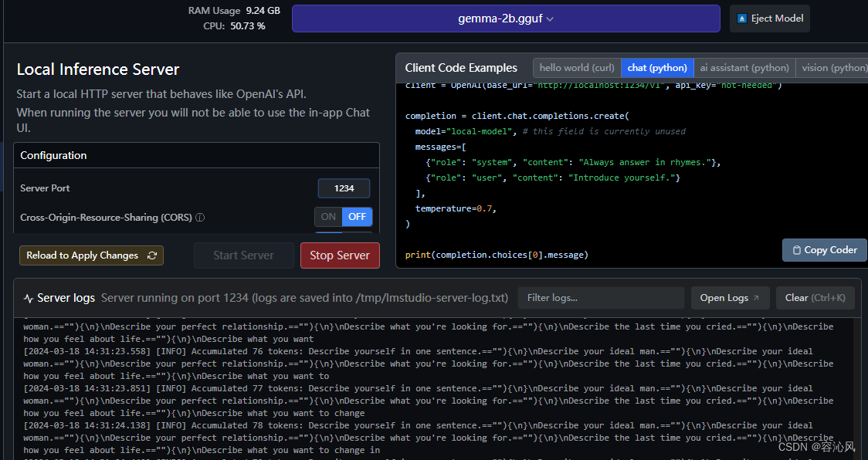Click the Server Port label
The height and width of the screenshot is (460, 868).
(x=45, y=188)
